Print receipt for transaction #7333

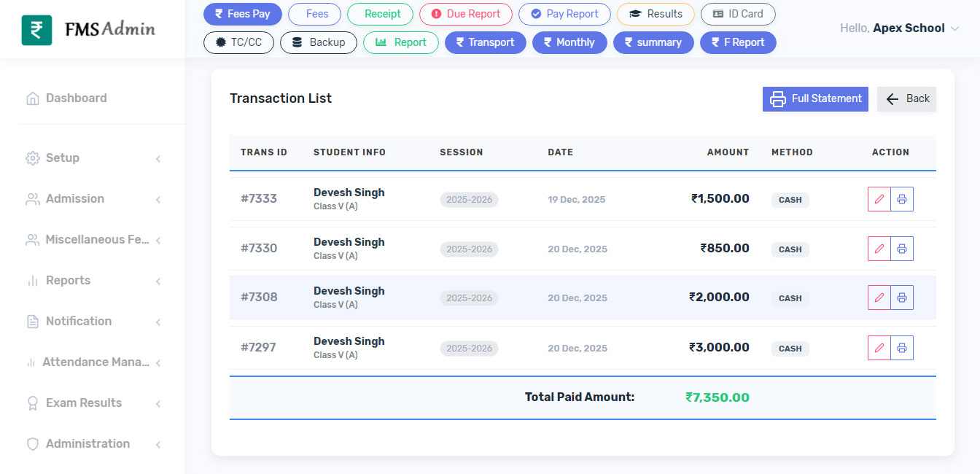[x=902, y=199]
